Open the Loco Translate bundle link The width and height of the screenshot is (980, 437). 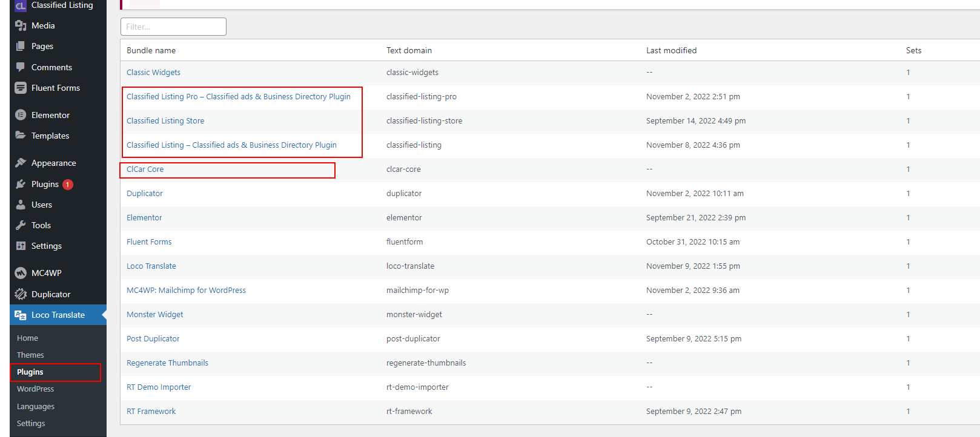pos(151,266)
